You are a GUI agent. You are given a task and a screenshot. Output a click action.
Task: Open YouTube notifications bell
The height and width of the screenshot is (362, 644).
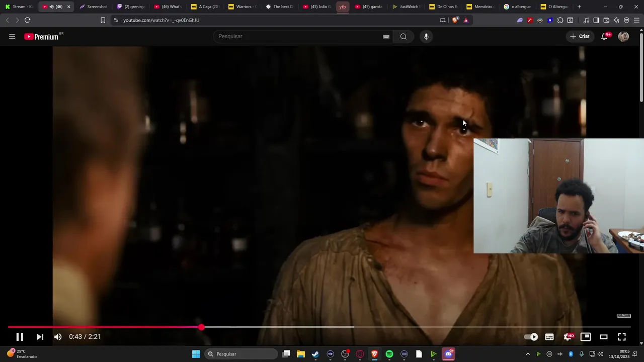[605, 36]
